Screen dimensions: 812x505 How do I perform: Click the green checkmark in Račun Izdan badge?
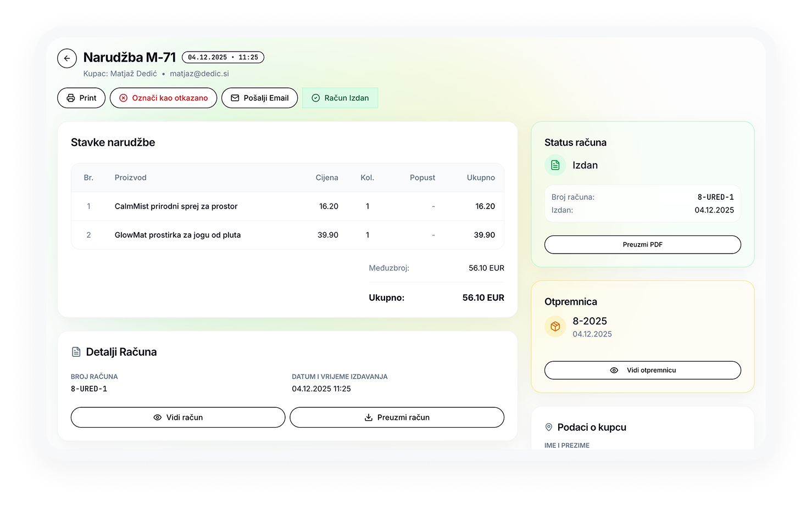[x=315, y=97]
